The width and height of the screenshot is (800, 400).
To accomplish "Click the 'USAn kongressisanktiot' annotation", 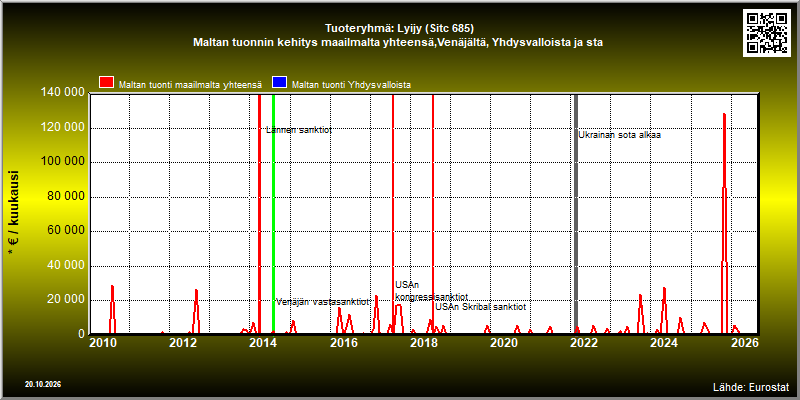I will pyautogui.click(x=431, y=291).
